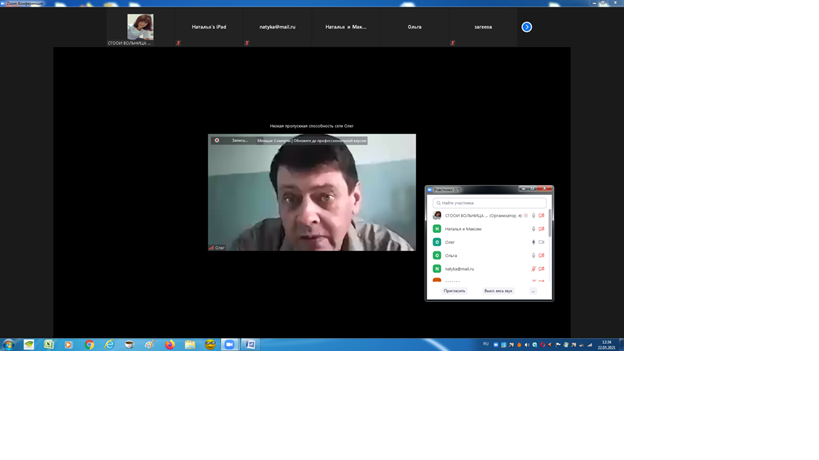819x460 pixels.
Task: Click the Выкл. весь звук button
Action: tap(498, 291)
